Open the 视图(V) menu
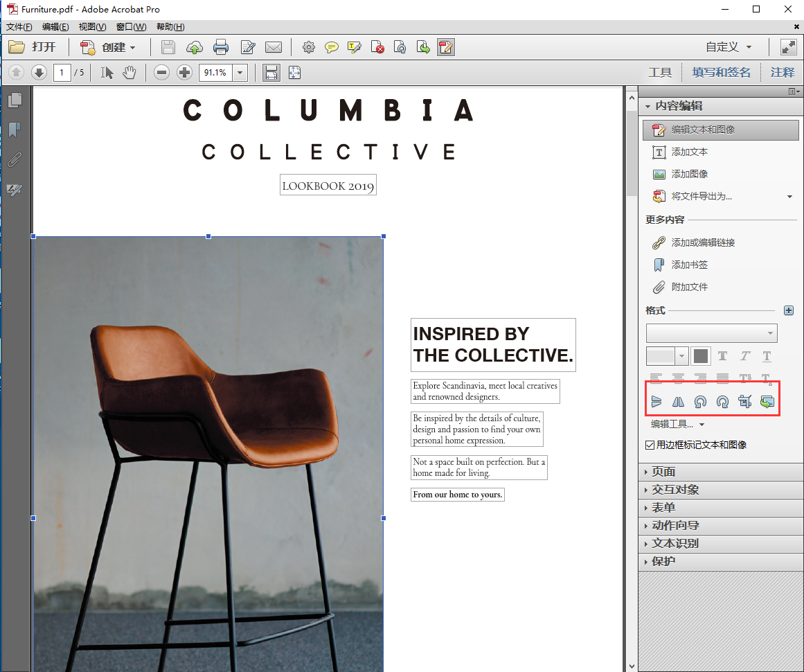The image size is (804, 672). (92, 27)
